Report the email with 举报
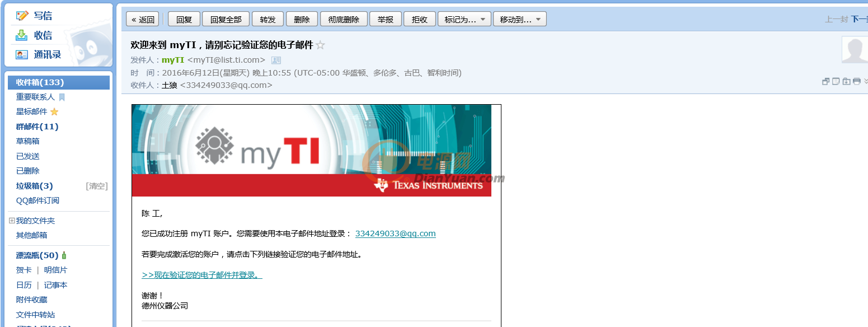Viewport: 868px width, 327px height. [x=386, y=19]
